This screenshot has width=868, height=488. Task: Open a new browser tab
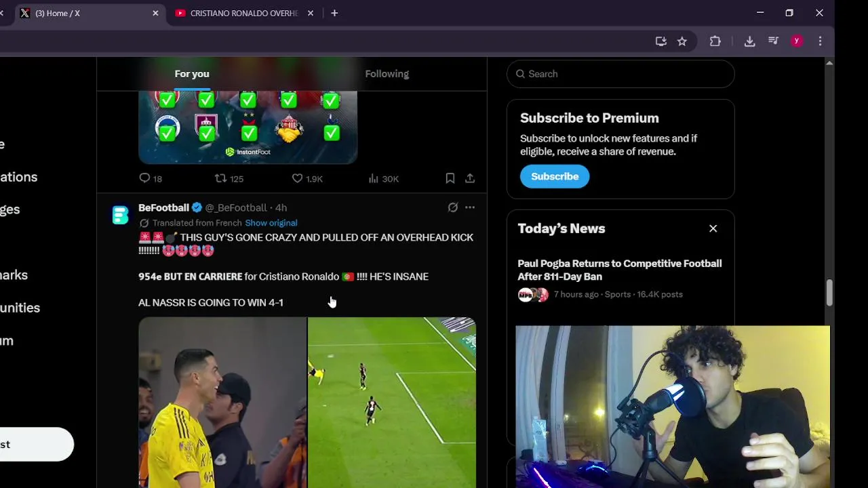[334, 13]
